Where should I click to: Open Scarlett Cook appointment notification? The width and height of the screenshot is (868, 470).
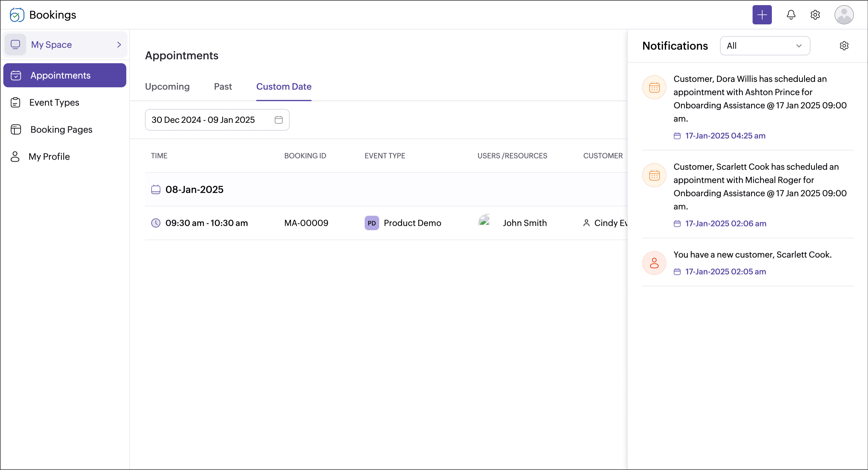[756, 187]
